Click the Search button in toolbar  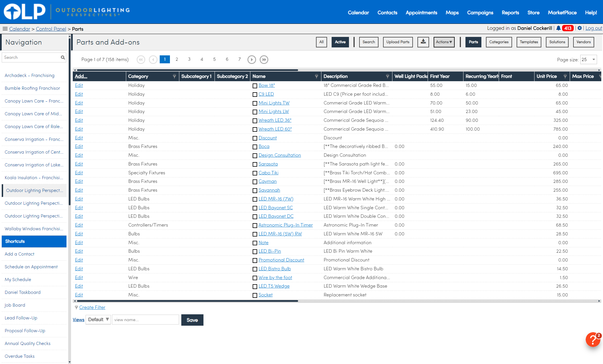(x=369, y=42)
